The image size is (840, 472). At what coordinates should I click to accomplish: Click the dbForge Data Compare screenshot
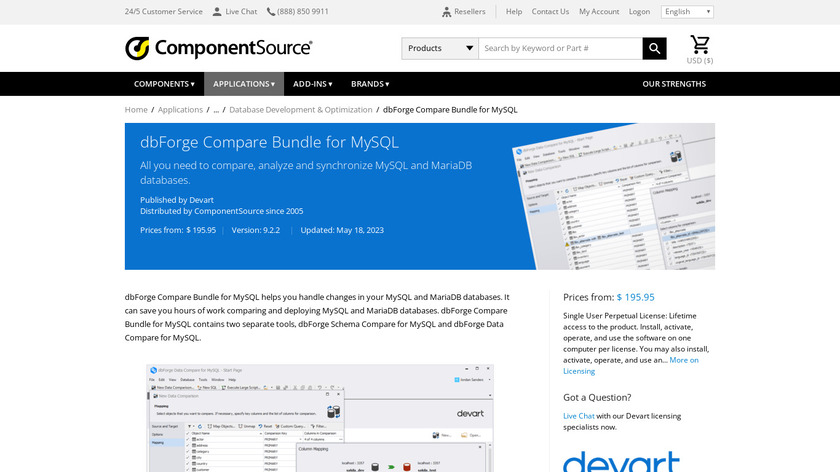coord(320,418)
